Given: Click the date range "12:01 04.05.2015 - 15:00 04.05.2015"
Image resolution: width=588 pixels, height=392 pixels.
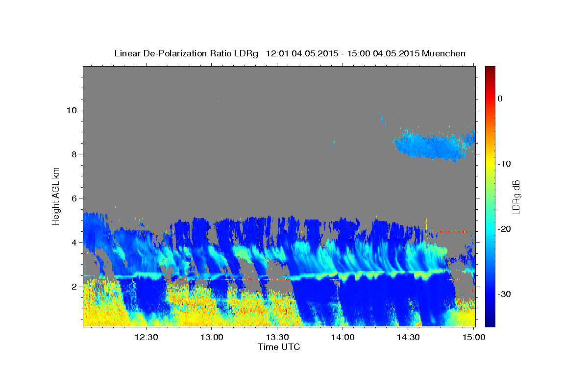Looking at the screenshot, I should click(x=343, y=53).
